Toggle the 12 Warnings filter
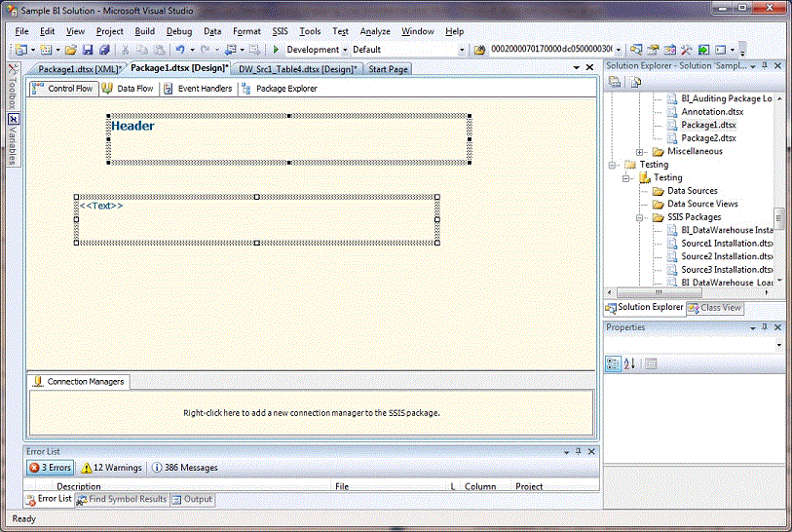792x532 pixels. (112, 468)
